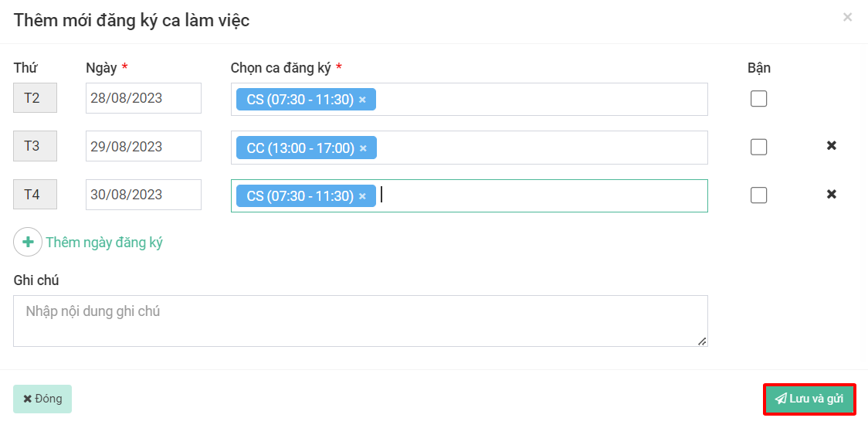Click the Đóng button
868x428 pixels.
[42, 399]
